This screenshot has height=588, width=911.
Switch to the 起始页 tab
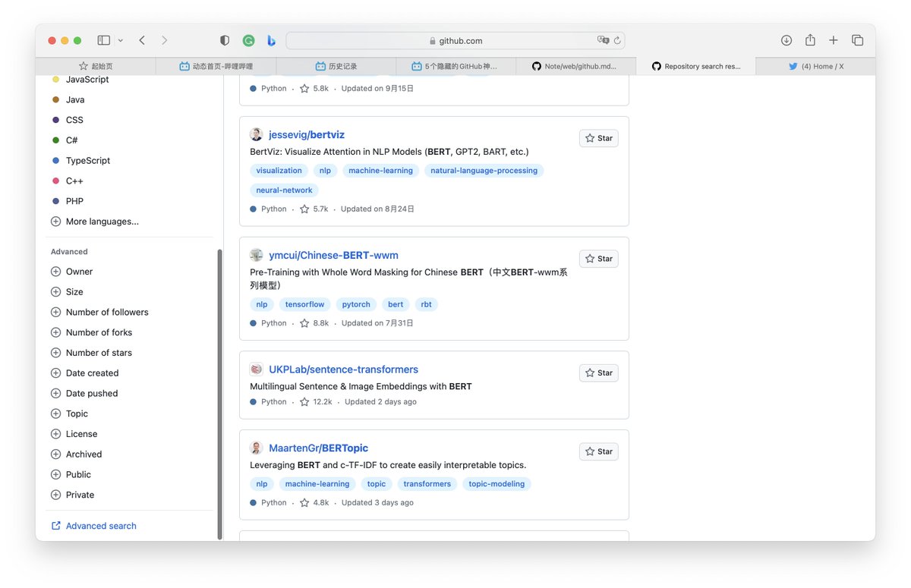[96, 67]
